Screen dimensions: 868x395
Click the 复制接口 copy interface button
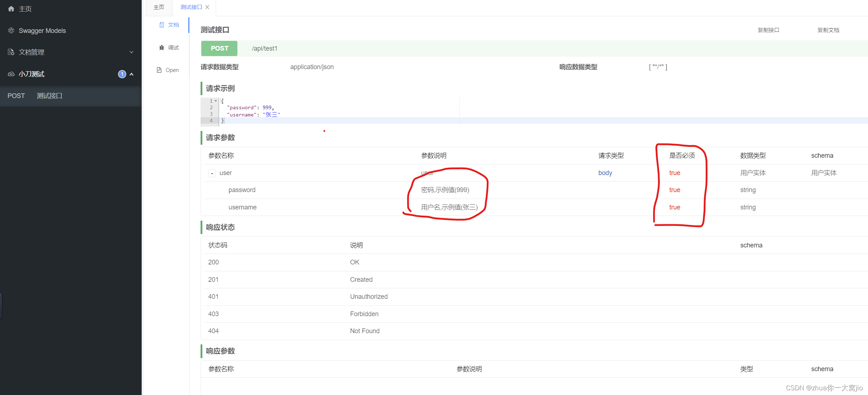click(x=768, y=30)
